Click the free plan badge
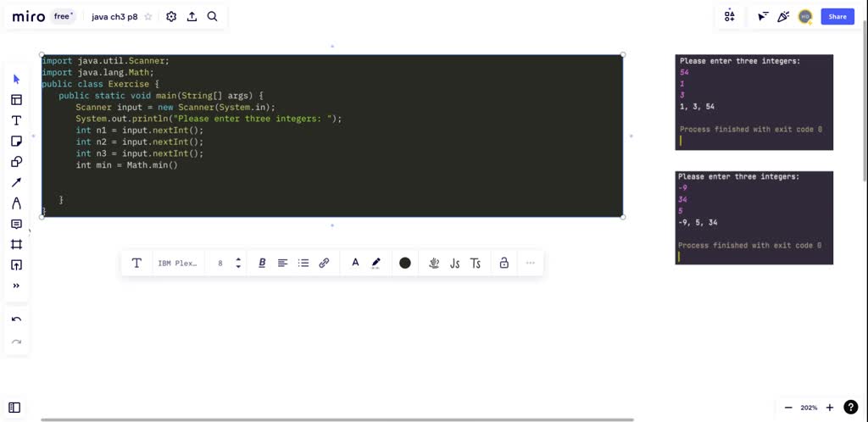This screenshot has width=868, height=422. tap(64, 17)
